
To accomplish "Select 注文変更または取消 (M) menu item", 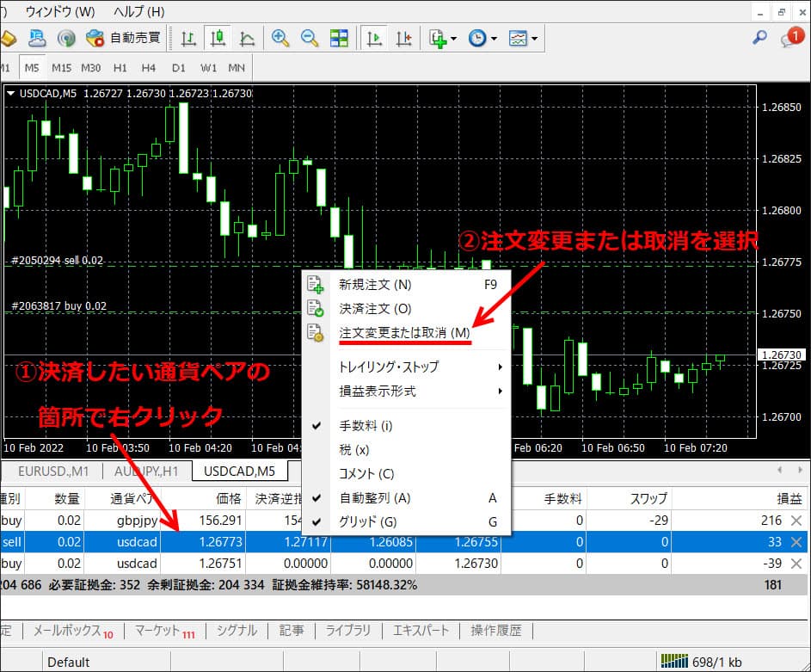I will pyautogui.click(x=404, y=332).
